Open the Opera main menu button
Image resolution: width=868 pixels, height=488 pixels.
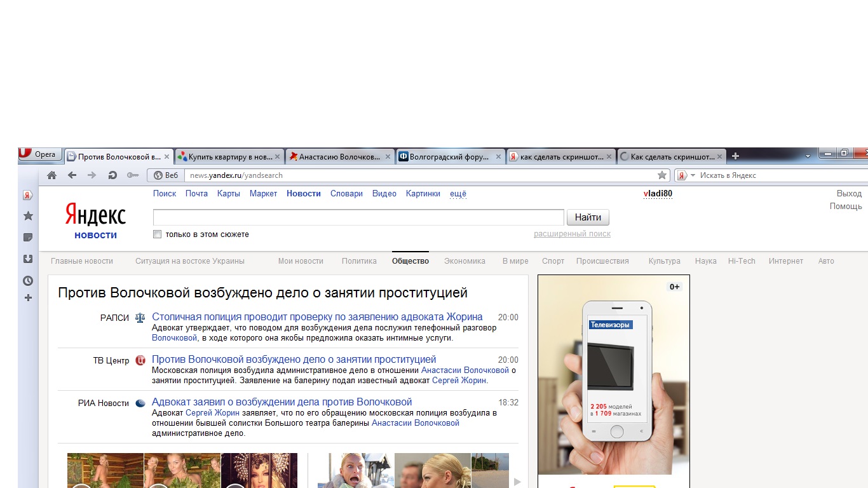[39, 154]
